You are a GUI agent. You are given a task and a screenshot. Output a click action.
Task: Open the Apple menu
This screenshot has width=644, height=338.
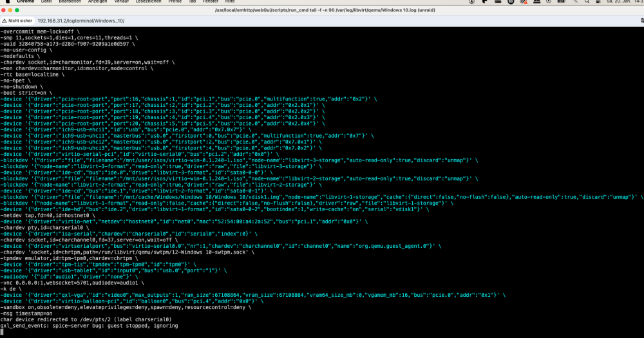7,1
